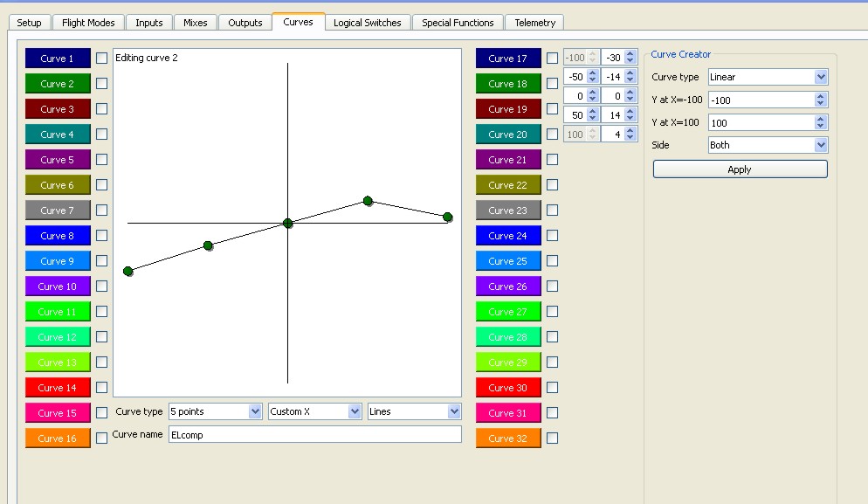Image resolution: width=868 pixels, height=504 pixels.
Task: Open the 5 points curve type dropdown
Action: point(215,411)
